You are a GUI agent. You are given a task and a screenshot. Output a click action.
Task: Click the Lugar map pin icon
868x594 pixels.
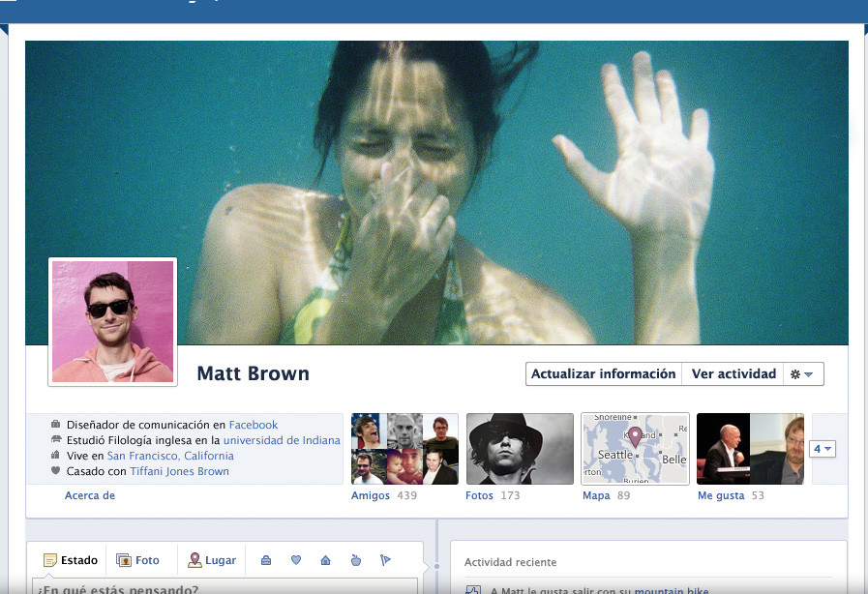pos(195,560)
